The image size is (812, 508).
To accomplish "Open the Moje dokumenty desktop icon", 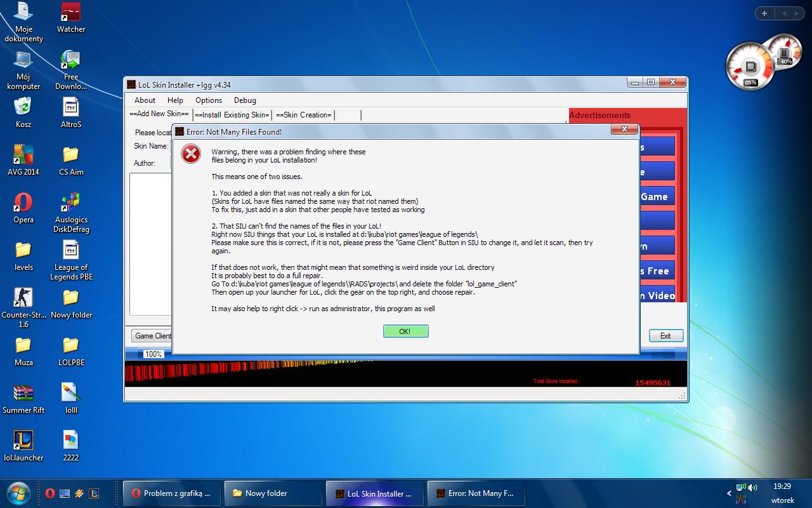I will [23, 22].
